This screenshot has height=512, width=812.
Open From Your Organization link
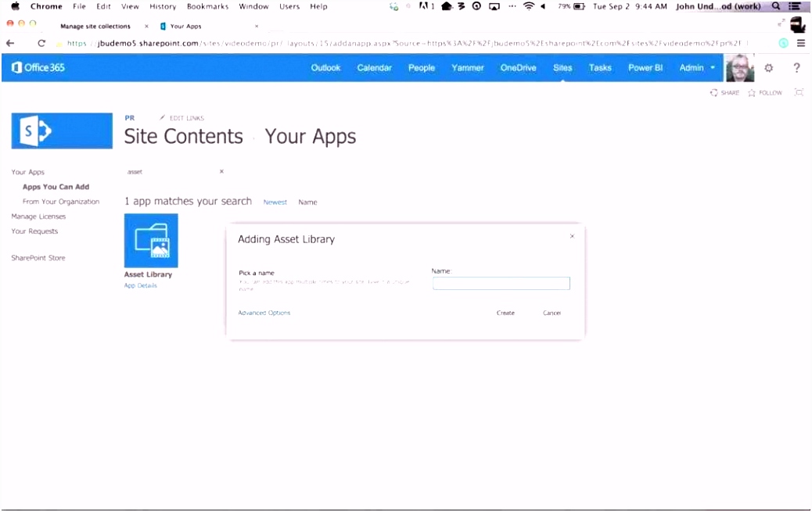pyautogui.click(x=61, y=202)
